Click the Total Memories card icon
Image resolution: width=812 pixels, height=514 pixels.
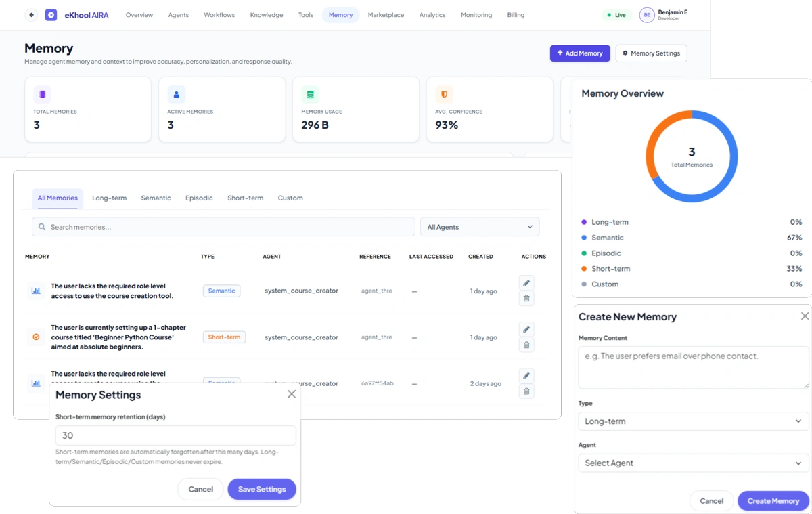pos(42,94)
